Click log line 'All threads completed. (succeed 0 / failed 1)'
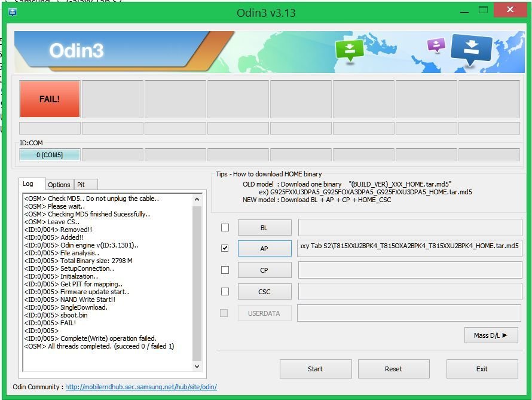This screenshot has height=400, width=532. (x=99, y=346)
